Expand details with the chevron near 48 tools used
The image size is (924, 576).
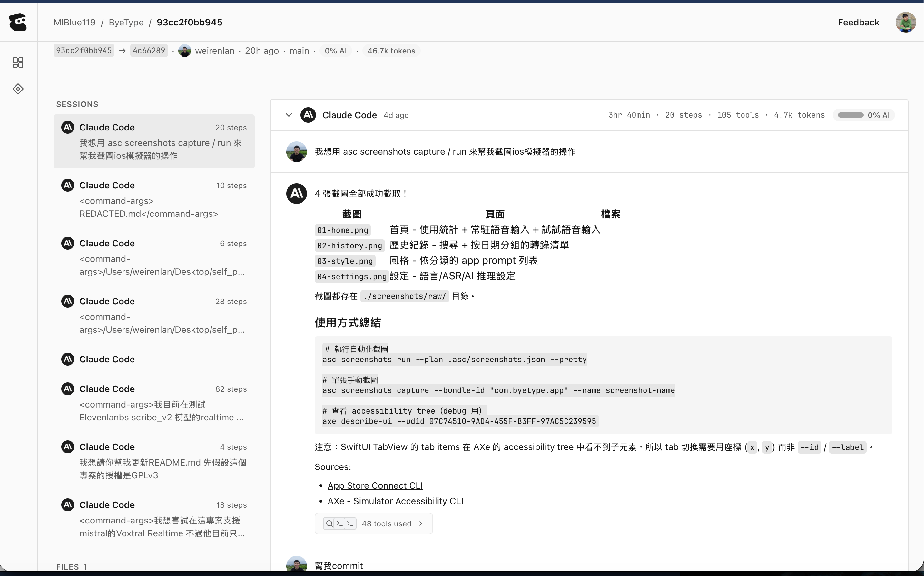[421, 523]
